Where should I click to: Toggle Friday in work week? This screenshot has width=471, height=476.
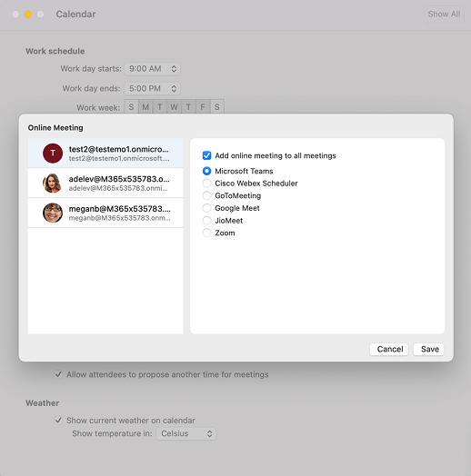[x=203, y=107]
